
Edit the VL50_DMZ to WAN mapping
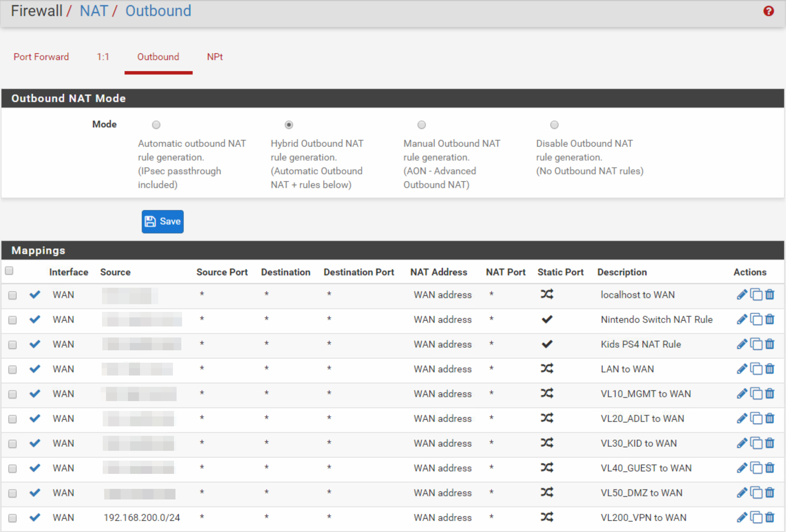741,493
